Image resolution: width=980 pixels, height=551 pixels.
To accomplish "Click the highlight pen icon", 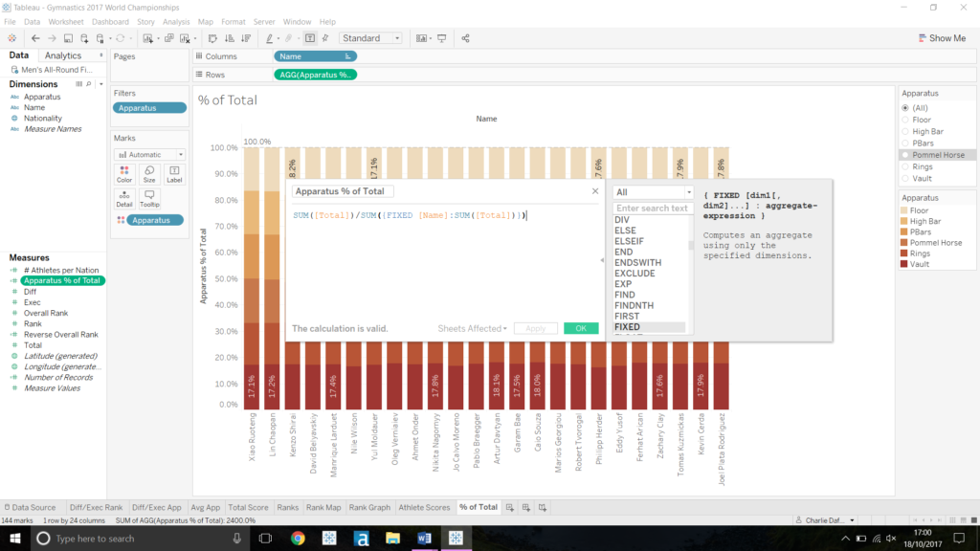I will pos(269,38).
